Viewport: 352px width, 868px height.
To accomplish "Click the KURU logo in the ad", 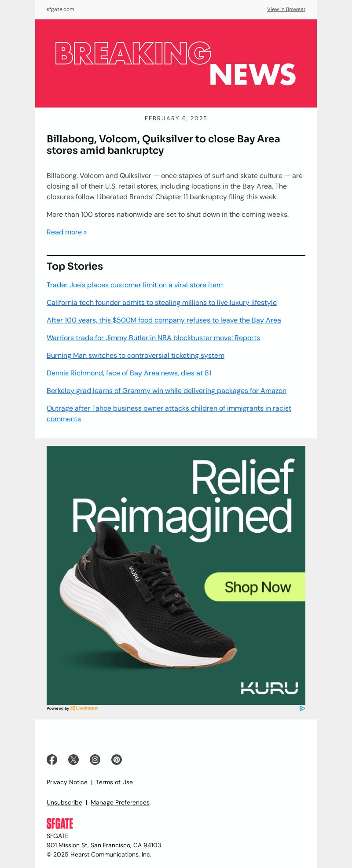I will click(x=270, y=688).
